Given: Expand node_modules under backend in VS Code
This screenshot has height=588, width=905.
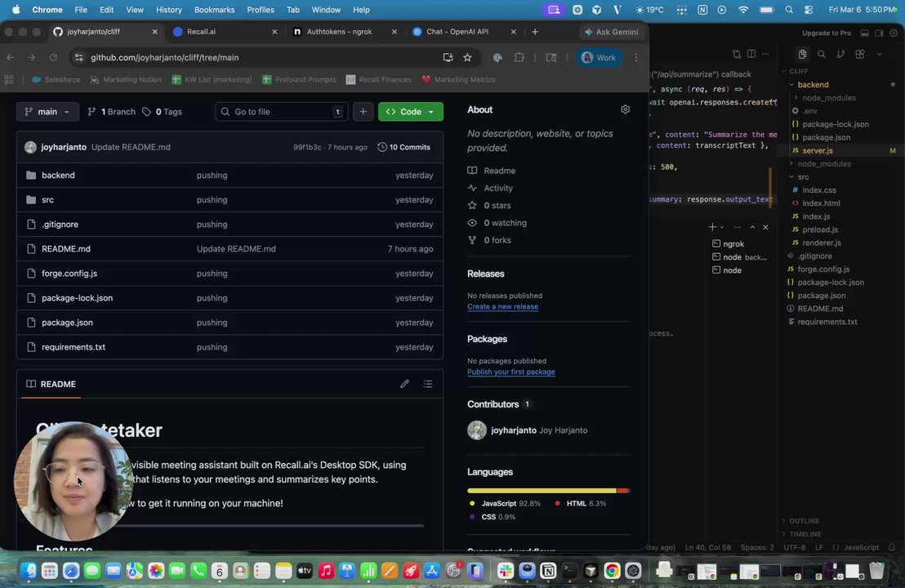Looking at the screenshot, I should coord(829,98).
